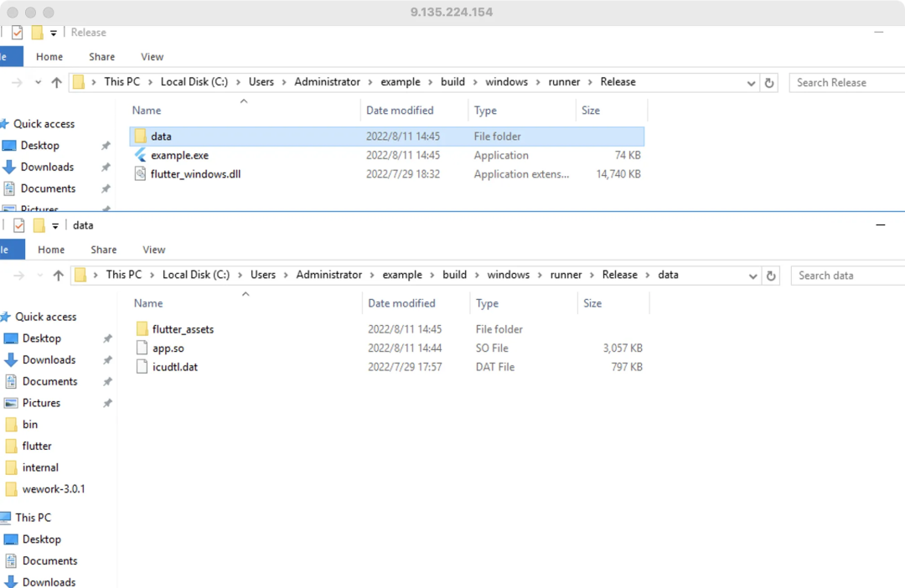
Task: Open Desktop under Quick access in data window
Action: (x=42, y=338)
